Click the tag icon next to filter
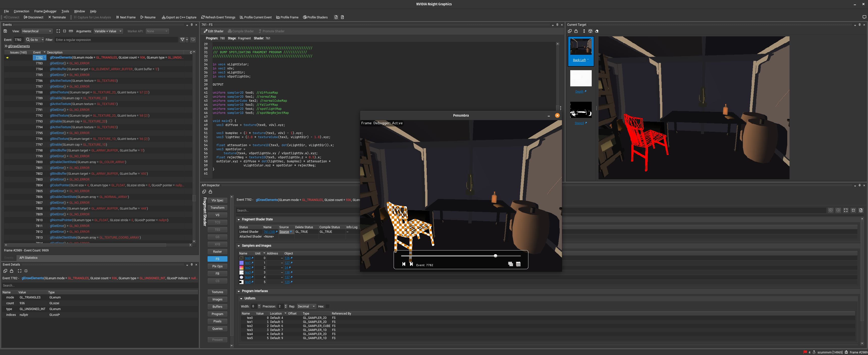Image resolution: width=868 pixels, height=355 pixels. pyautogui.click(x=193, y=39)
